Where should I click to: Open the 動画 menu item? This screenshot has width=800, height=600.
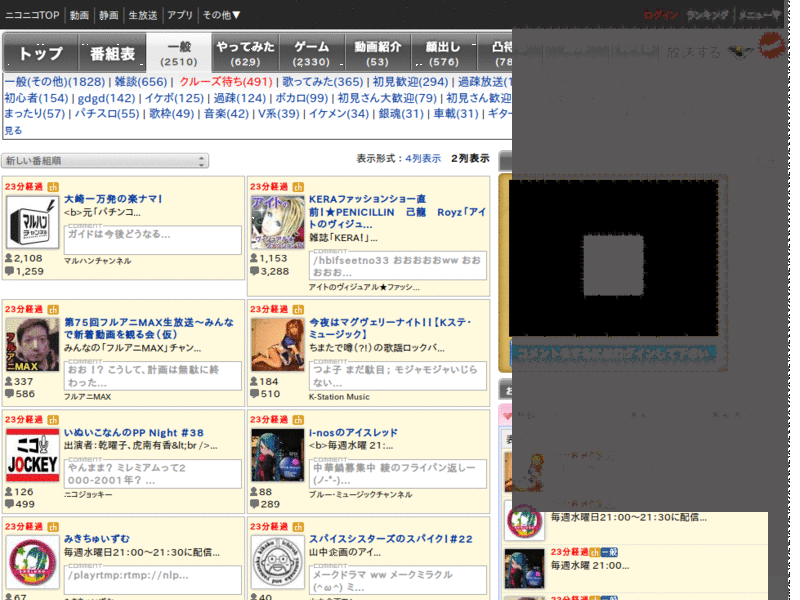79,15
